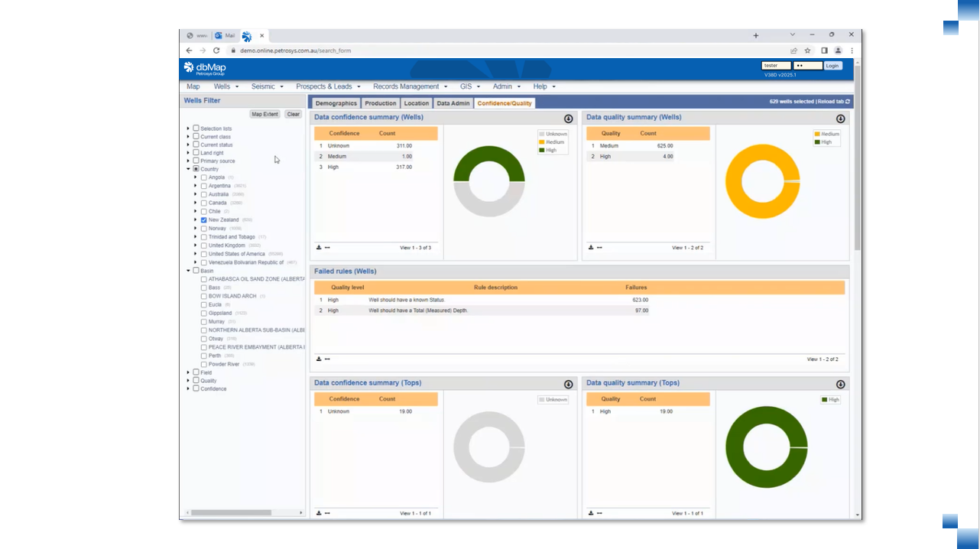Enable the Australia country checkbox
Viewport: 980px width, 549px height.
[203, 194]
